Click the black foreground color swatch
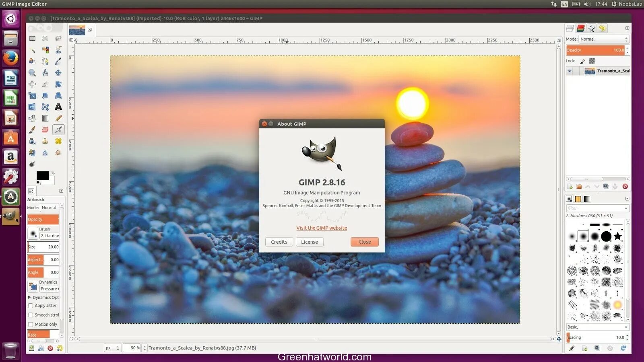Screen dimensions: 644x362 [x=43, y=175]
